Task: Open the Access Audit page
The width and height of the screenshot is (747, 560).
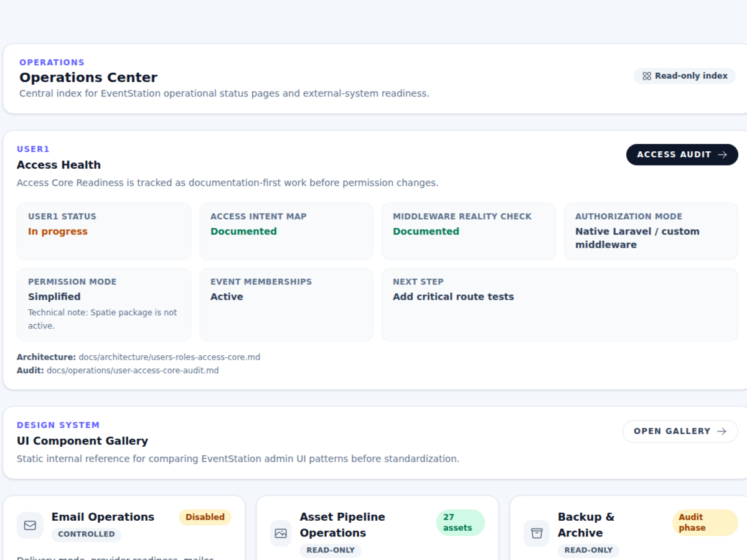Action: pos(682,154)
